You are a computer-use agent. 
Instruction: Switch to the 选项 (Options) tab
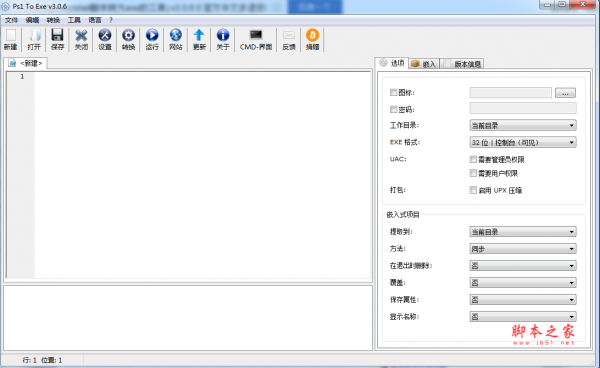pyautogui.click(x=392, y=63)
